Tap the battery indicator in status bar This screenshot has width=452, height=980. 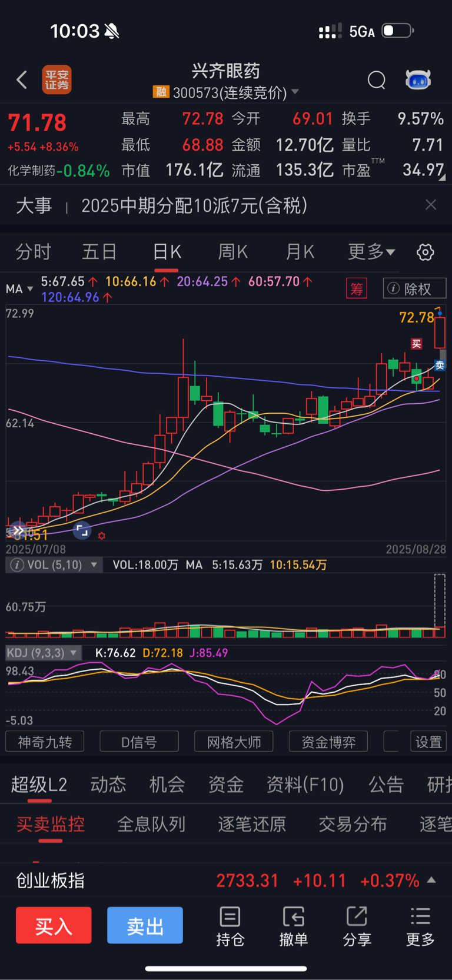click(x=398, y=31)
